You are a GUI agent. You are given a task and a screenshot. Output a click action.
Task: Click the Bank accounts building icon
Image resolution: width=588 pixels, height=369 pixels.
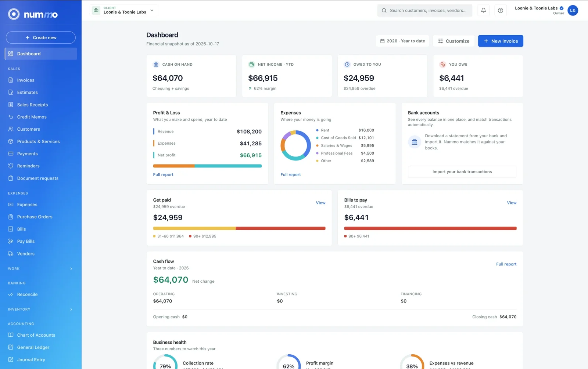(414, 142)
